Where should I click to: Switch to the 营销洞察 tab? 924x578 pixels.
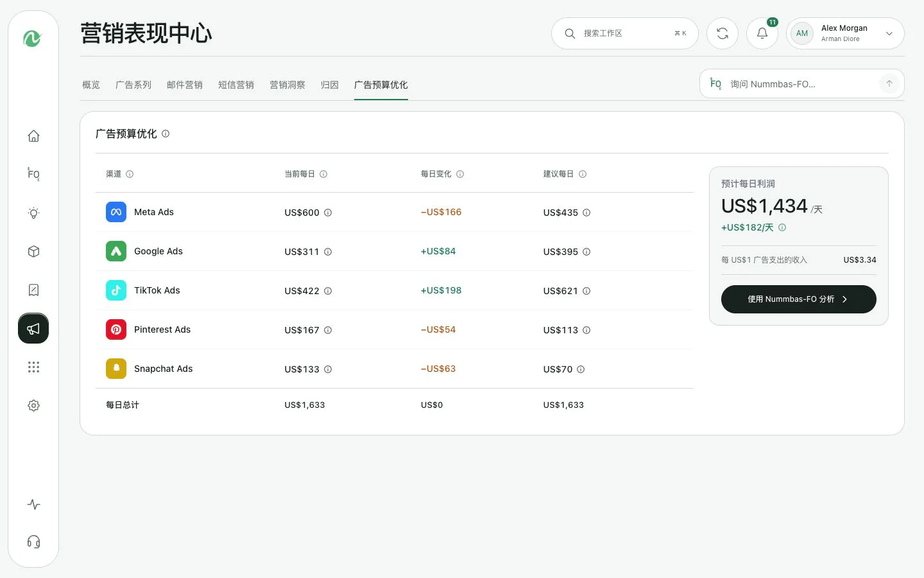pos(287,85)
